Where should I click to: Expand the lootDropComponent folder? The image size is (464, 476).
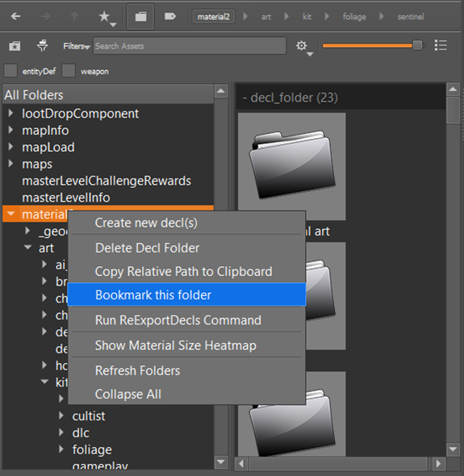[11, 113]
